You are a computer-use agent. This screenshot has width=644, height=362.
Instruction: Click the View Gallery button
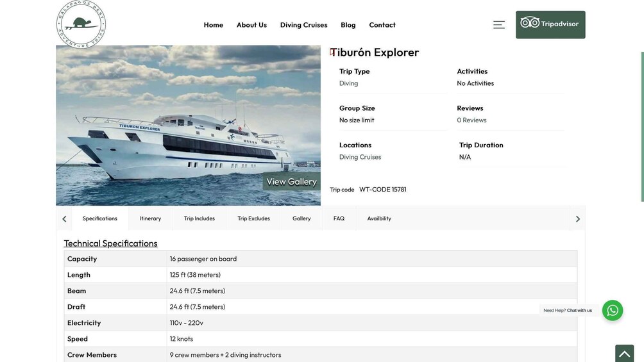(291, 181)
